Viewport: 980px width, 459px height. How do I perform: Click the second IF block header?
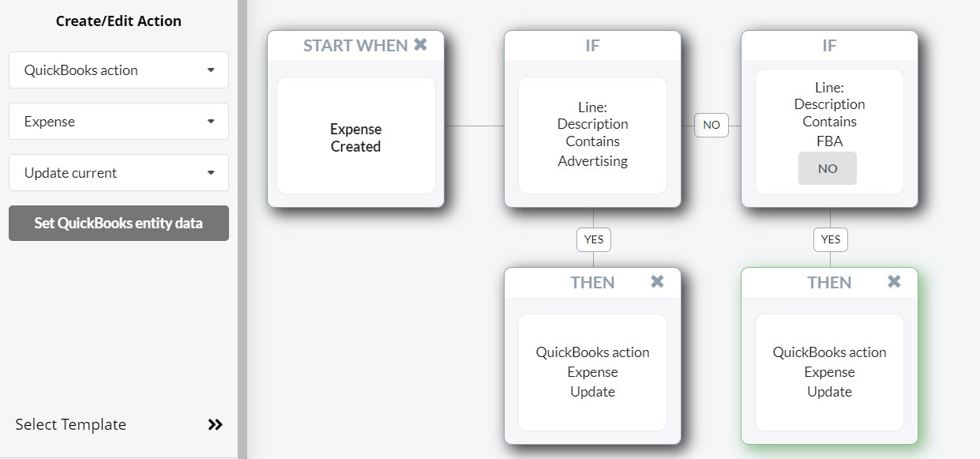click(x=829, y=46)
